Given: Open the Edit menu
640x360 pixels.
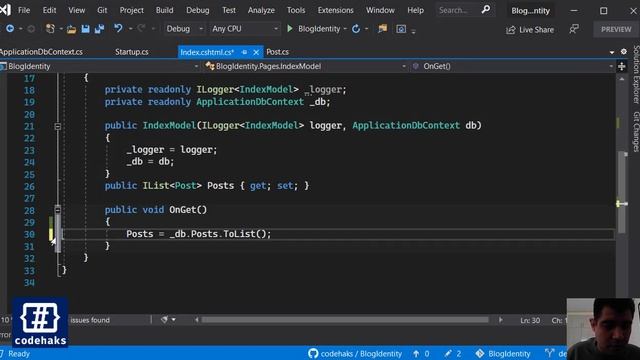Looking at the screenshot, I should [49, 10].
